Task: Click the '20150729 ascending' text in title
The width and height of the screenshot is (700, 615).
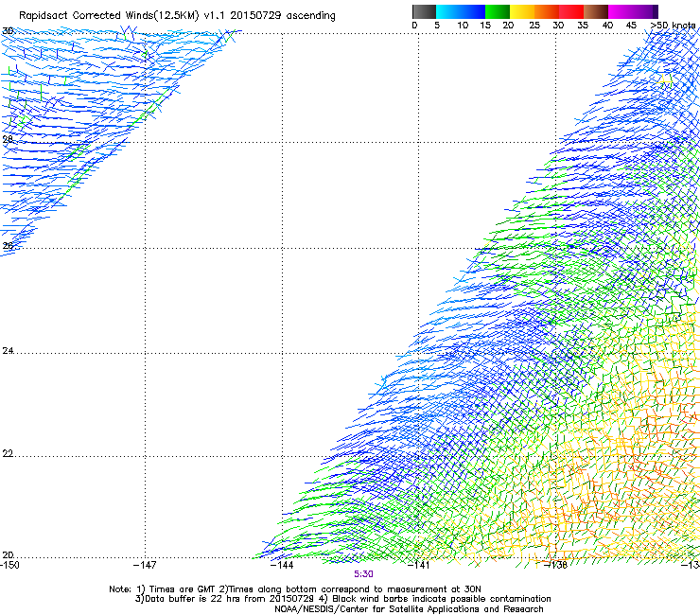Action: (x=283, y=15)
